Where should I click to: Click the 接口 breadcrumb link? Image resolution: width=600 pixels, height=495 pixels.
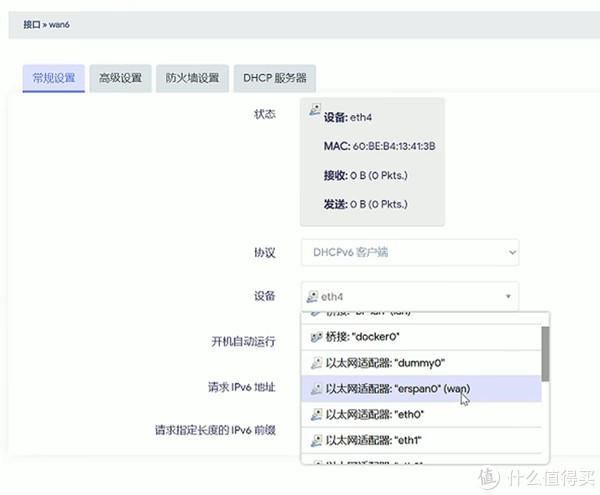pos(32,24)
